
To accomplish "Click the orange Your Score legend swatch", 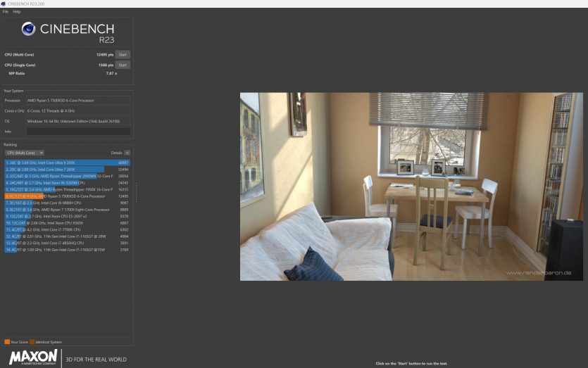I will (7, 341).
